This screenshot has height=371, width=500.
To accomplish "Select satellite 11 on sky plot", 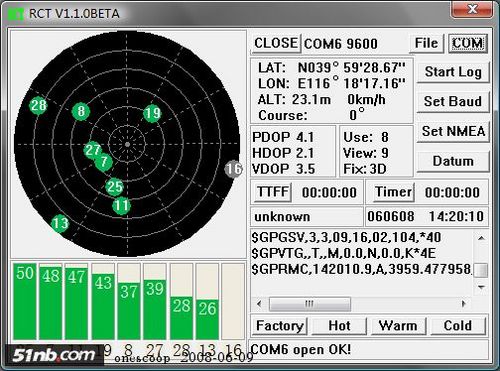I will [121, 206].
